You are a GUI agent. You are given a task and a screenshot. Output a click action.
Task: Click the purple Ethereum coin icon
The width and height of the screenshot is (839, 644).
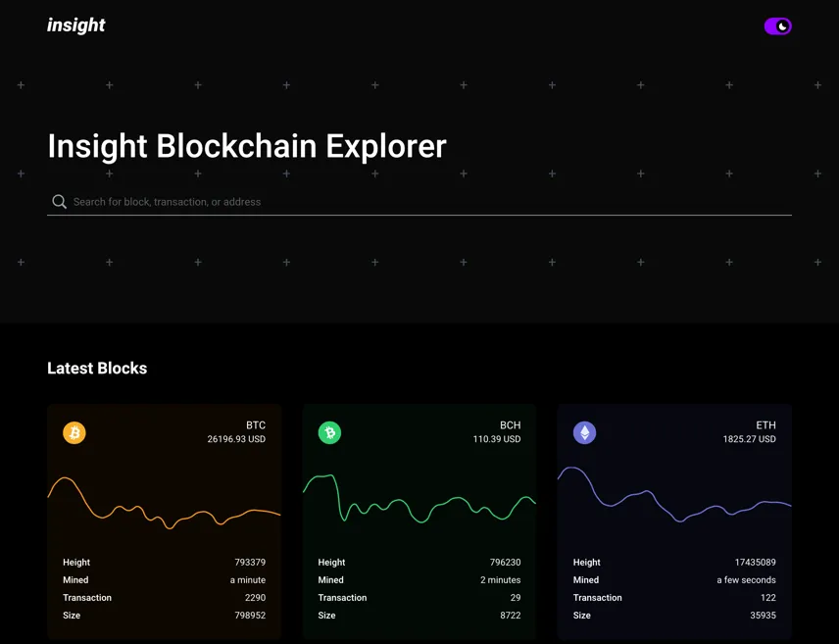point(585,432)
